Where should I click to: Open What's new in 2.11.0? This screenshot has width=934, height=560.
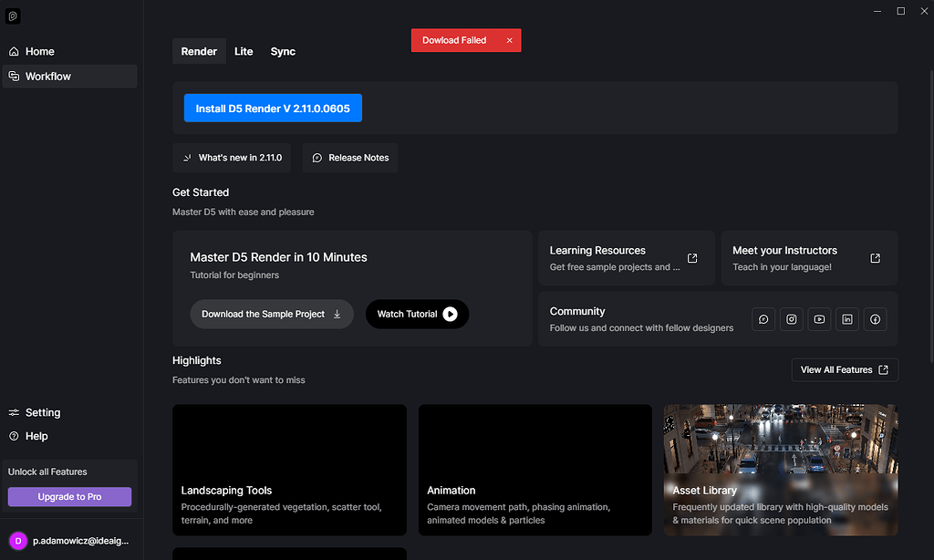[231, 157]
